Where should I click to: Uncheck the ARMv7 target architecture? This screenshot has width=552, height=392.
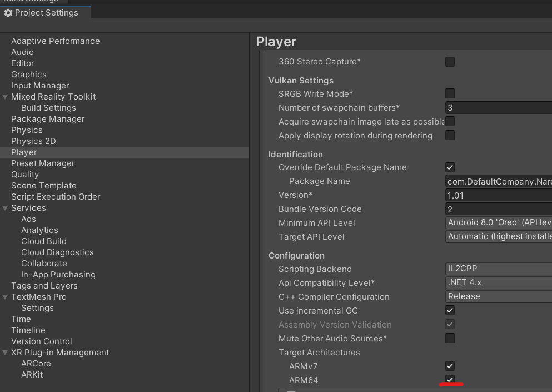tap(450, 366)
